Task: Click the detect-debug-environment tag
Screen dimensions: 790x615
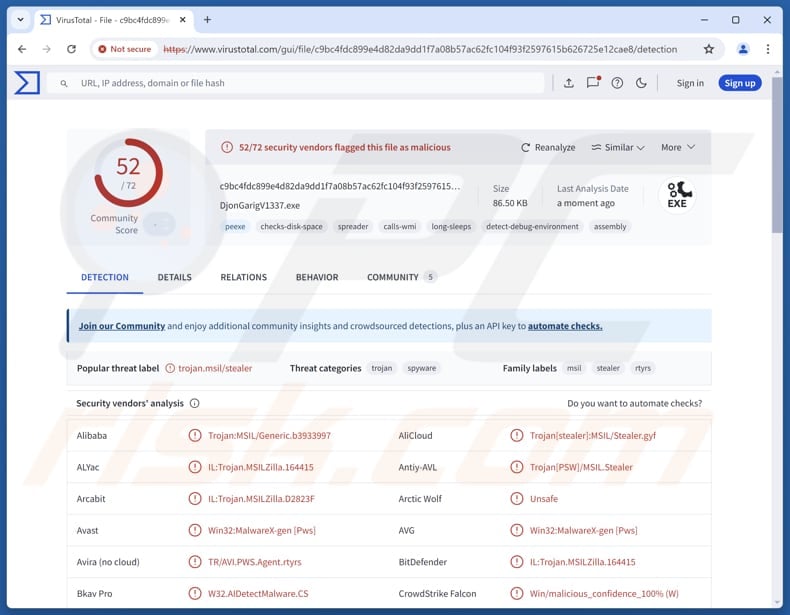Action: (532, 227)
